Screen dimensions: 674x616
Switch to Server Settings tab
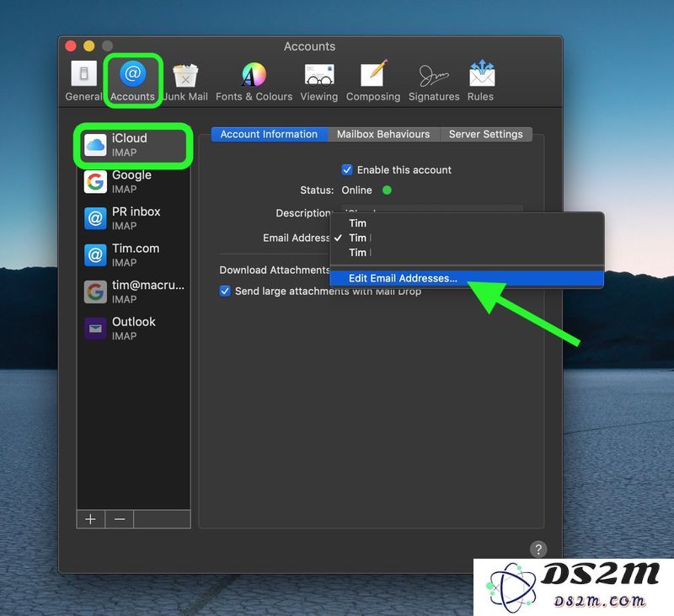(x=486, y=134)
